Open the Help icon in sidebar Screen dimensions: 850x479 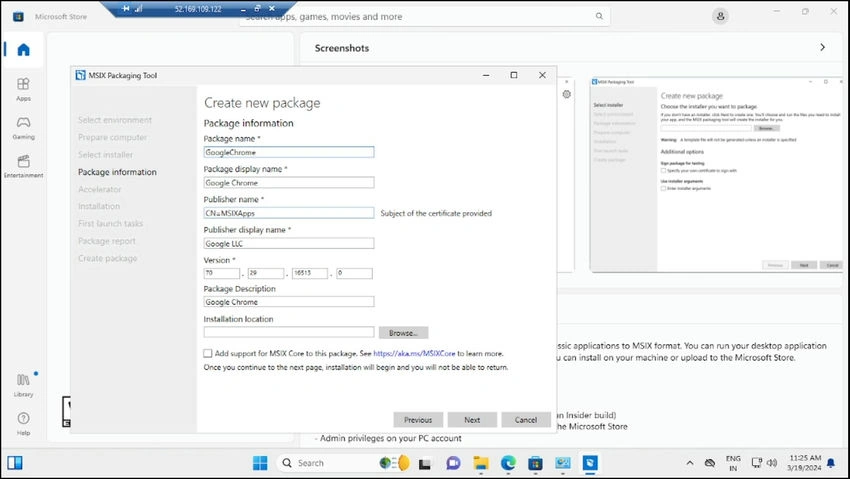point(23,424)
